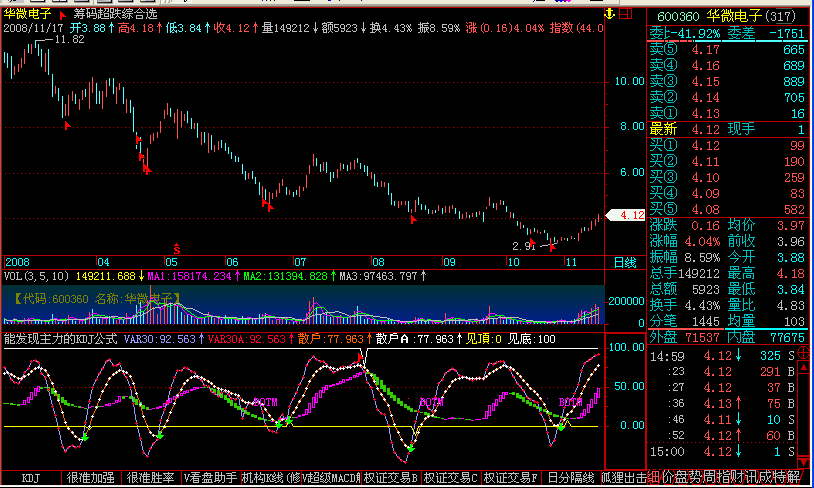Click the 买① 4.12 bid row
The height and width of the screenshot is (488, 814).
(727, 146)
